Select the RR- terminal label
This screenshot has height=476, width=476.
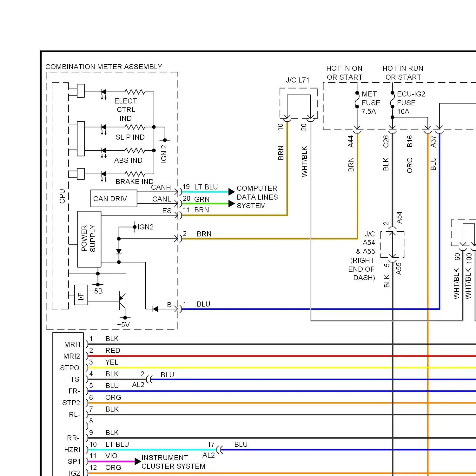(x=73, y=438)
